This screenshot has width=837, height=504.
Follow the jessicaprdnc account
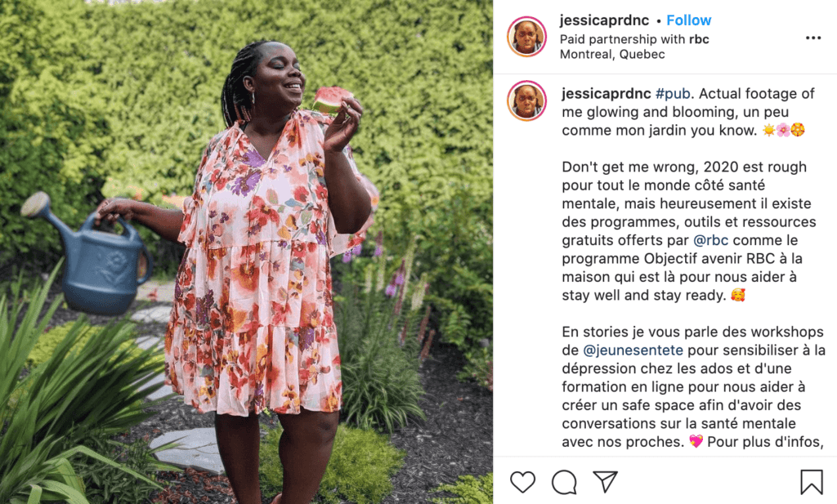[688, 20]
